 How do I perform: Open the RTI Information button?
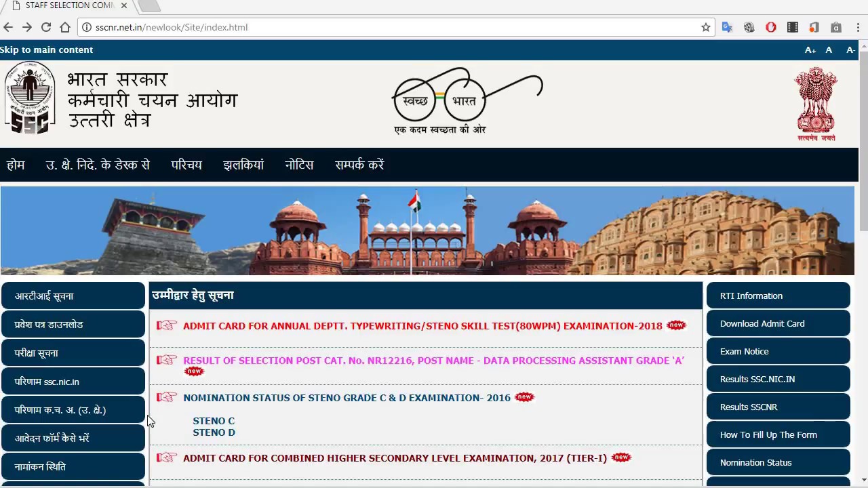(778, 296)
